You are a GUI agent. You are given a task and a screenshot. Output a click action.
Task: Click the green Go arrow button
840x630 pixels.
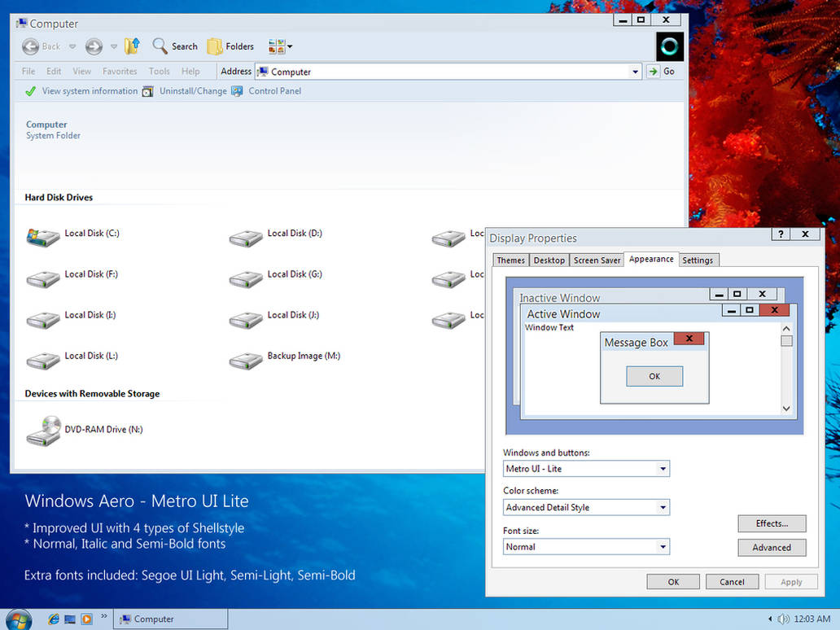pyautogui.click(x=653, y=72)
